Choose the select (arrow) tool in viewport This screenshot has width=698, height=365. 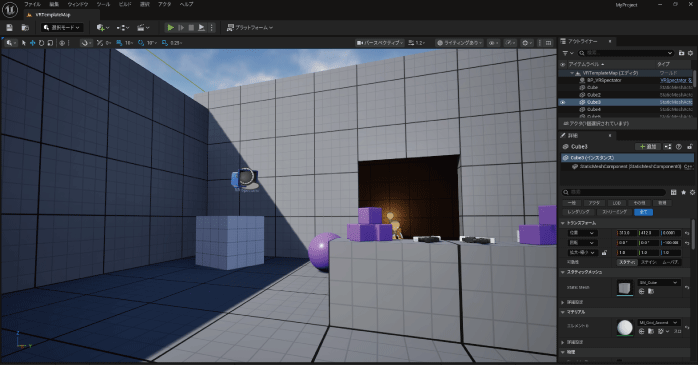24,43
